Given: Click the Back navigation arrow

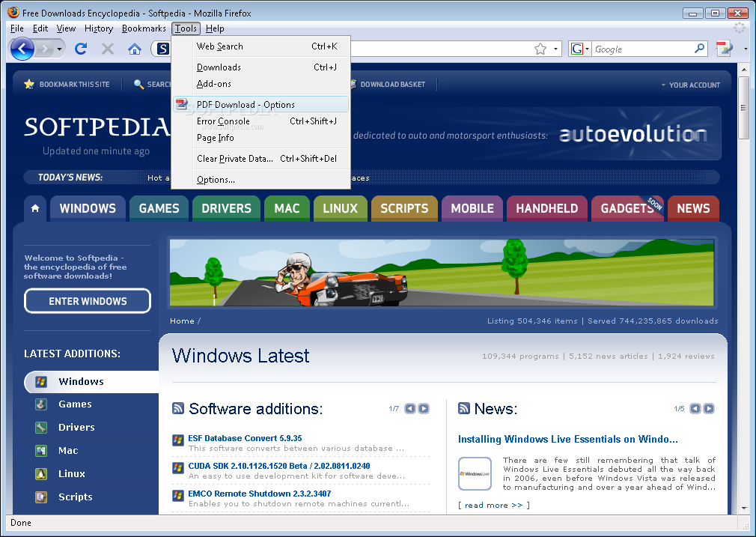Looking at the screenshot, I should (x=22, y=49).
